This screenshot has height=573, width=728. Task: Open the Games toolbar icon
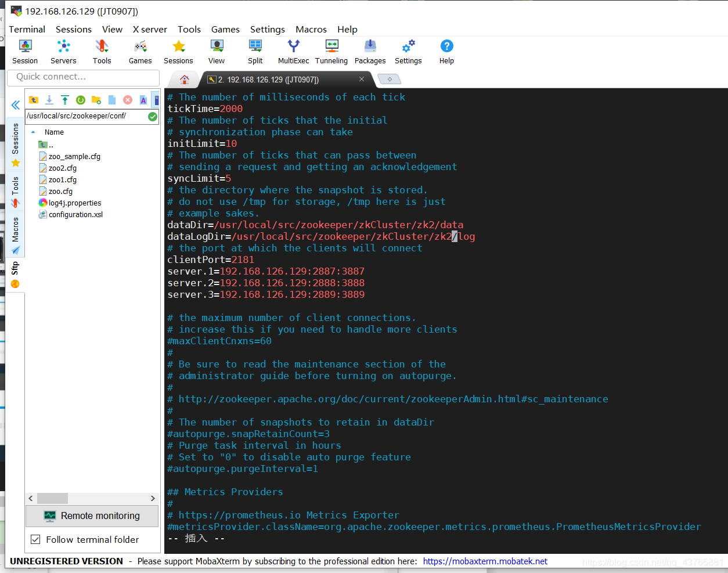pyautogui.click(x=140, y=52)
